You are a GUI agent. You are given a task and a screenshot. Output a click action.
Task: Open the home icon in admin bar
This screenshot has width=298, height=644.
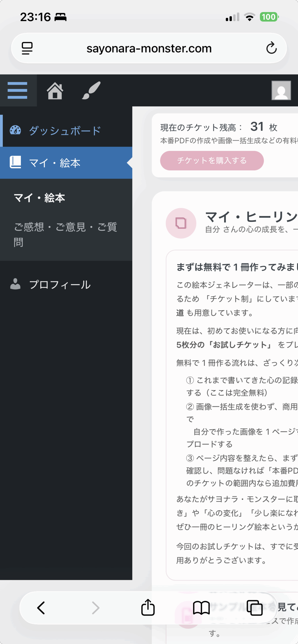click(x=55, y=91)
